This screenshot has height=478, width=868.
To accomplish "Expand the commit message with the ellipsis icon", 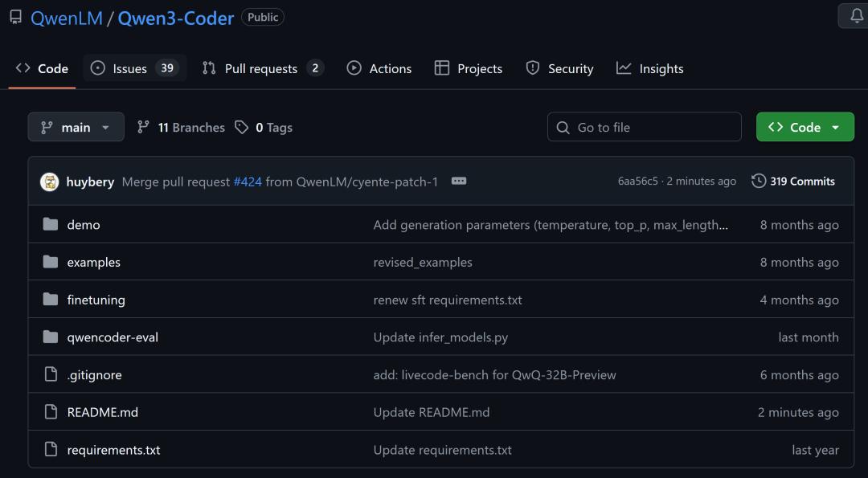I will point(458,181).
